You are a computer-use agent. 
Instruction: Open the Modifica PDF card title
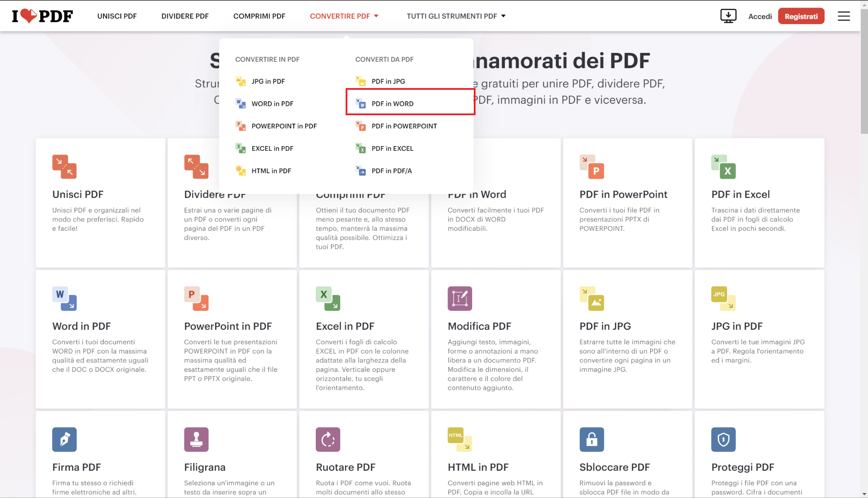479,326
